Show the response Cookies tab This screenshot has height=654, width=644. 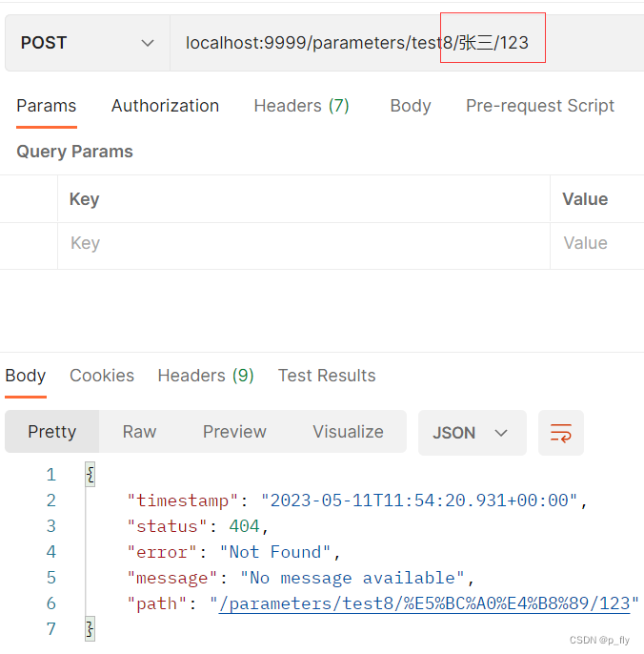(102, 376)
